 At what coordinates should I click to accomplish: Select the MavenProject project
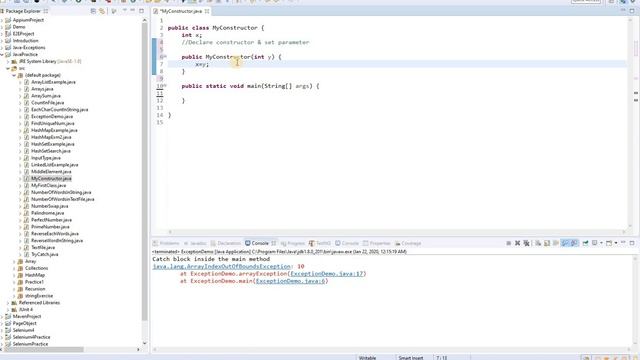(x=27, y=316)
